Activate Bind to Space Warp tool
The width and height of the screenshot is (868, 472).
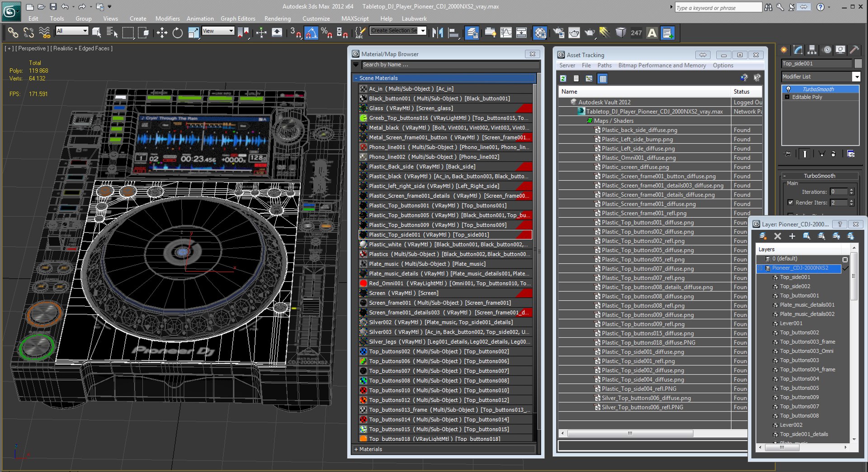(x=44, y=33)
